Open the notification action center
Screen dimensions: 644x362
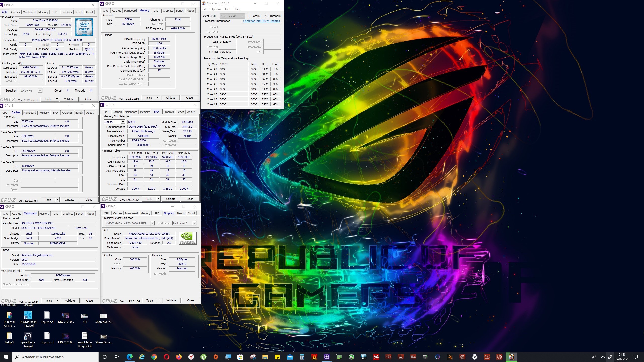point(636,357)
